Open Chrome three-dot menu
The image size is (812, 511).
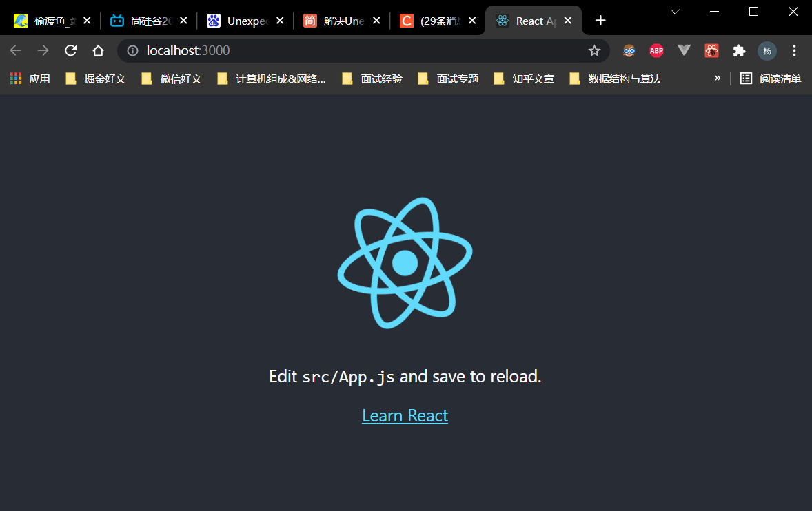tap(794, 50)
